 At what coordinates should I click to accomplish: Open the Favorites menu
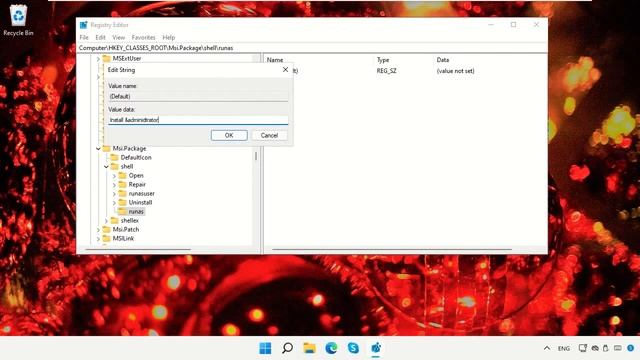click(x=143, y=37)
